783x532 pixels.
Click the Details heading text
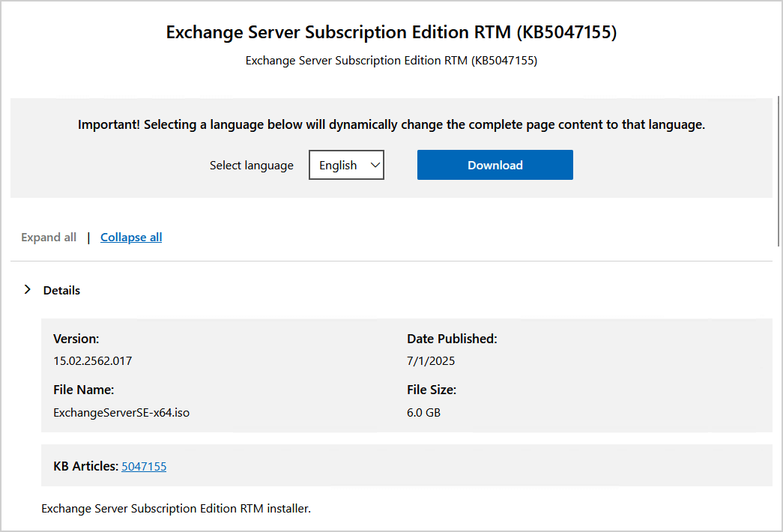point(61,290)
